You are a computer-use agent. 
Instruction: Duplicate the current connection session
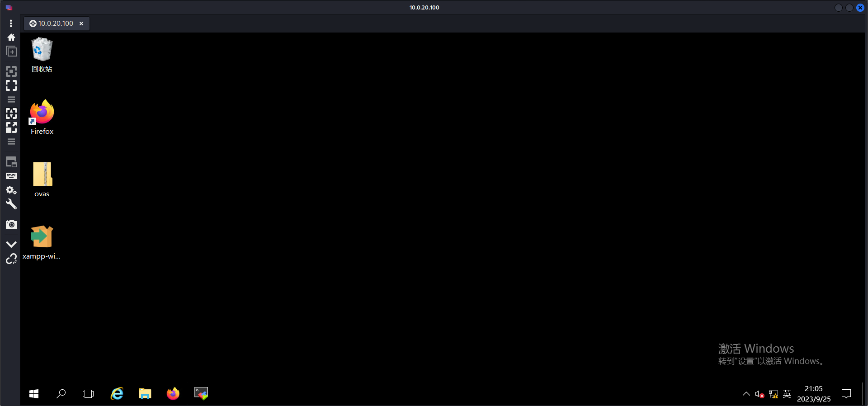tap(11, 52)
